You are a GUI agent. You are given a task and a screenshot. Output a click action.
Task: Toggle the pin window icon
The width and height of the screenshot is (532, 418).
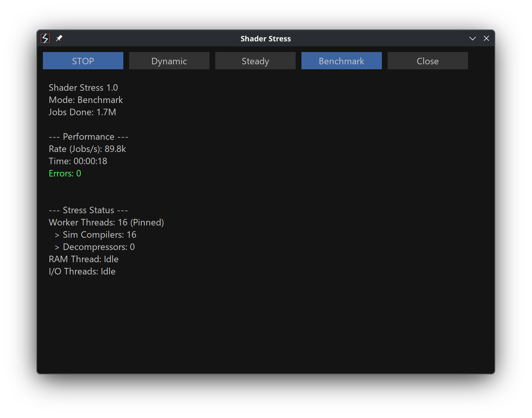tap(59, 38)
